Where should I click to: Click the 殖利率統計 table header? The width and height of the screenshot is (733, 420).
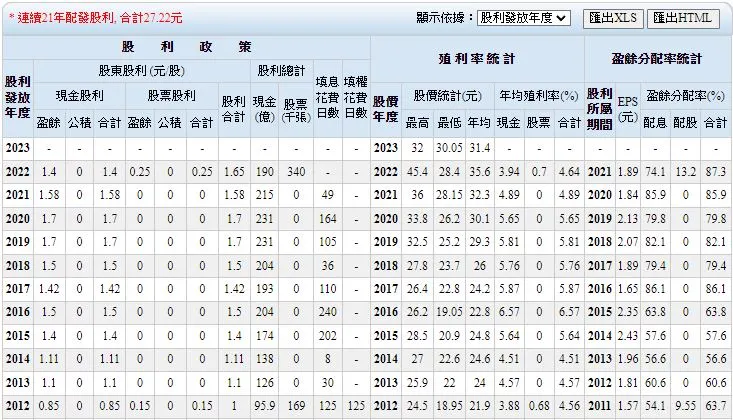[477, 59]
